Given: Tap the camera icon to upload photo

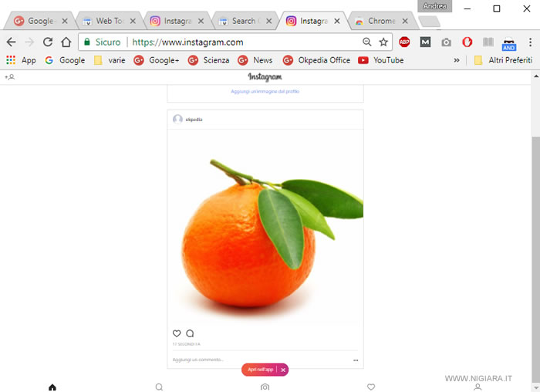Looking at the screenshot, I should pyautogui.click(x=265, y=387).
